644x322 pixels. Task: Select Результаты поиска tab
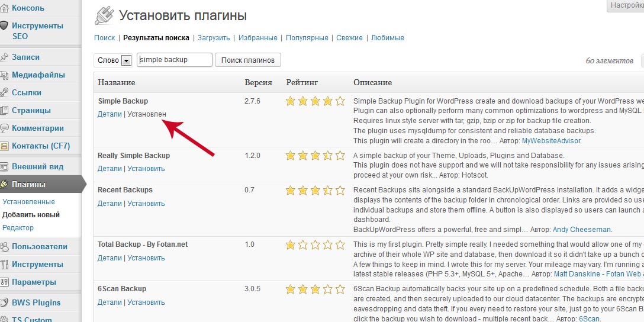click(156, 37)
